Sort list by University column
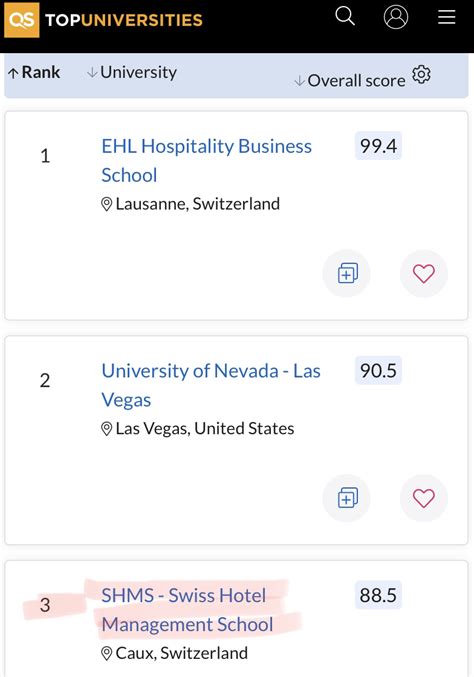Viewport: 474px width, 677px height. click(132, 73)
